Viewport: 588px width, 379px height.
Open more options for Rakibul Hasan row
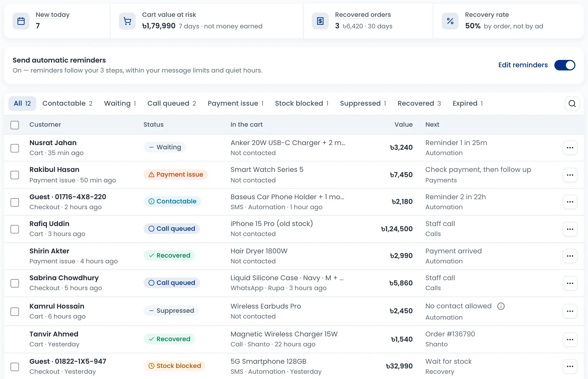[x=570, y=175]
